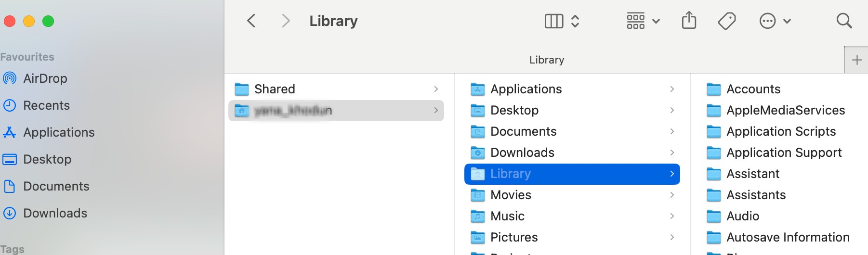Viewport: 868px width, 255px height.
Task: Select the Desktop folder in middle column
Action: click(x=572, y=110)
